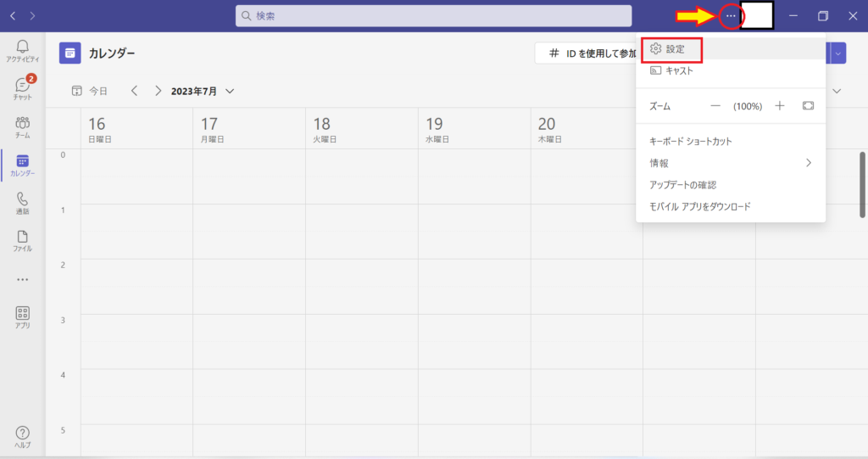Open the profile picture menu
Image resolution: width=868 pixels, height=459 pixels.
pos(757,15)
